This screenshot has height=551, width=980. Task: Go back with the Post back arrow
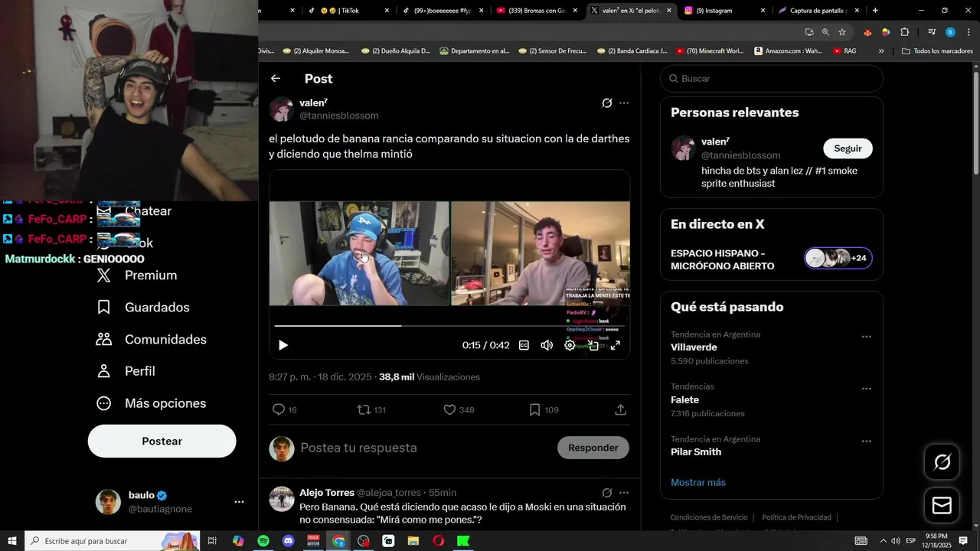(276, 79)
